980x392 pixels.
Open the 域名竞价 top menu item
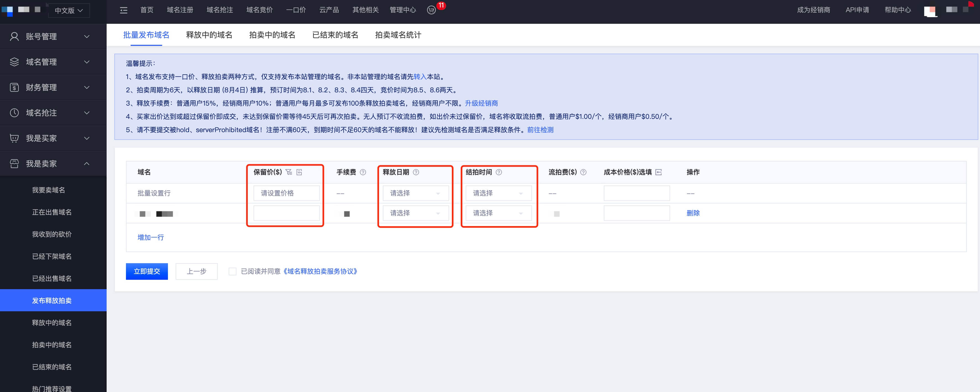(259, 10)
